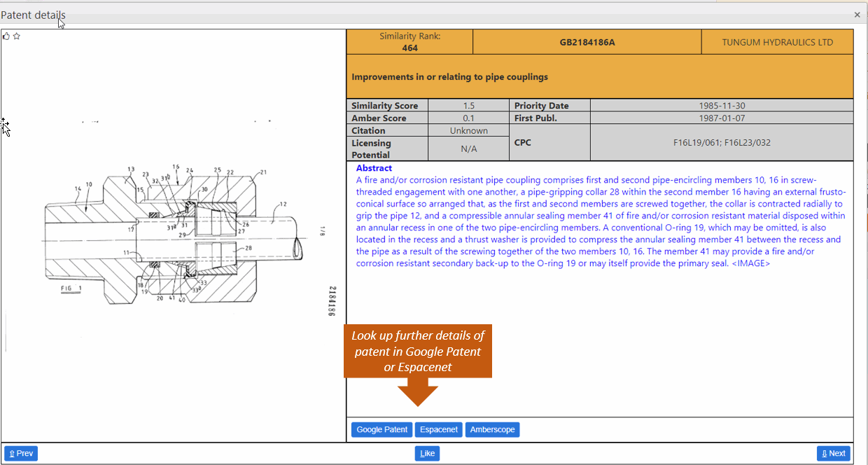Open patent in Google Patent
The image size is (868, 465).
tap(382, 430)
